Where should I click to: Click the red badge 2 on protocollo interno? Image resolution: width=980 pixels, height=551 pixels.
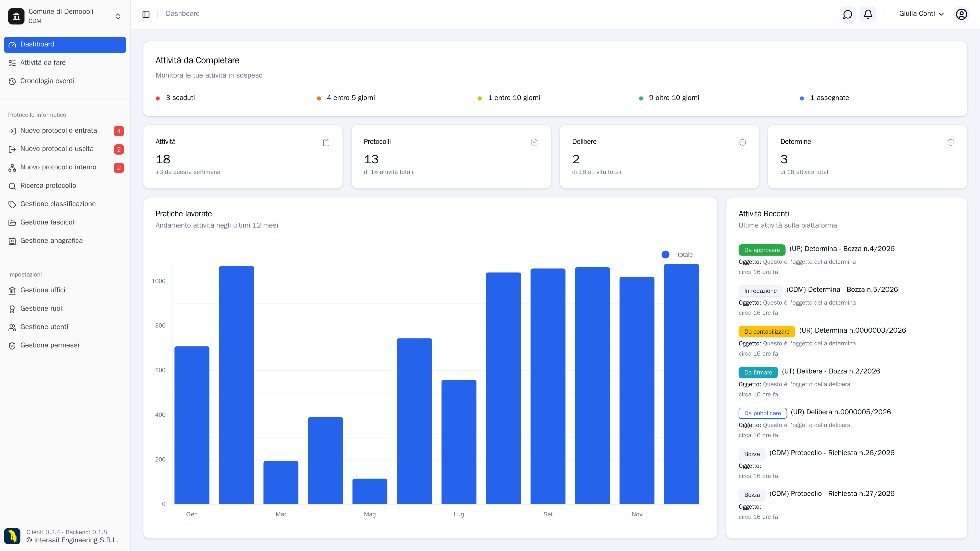coord(119,168)
